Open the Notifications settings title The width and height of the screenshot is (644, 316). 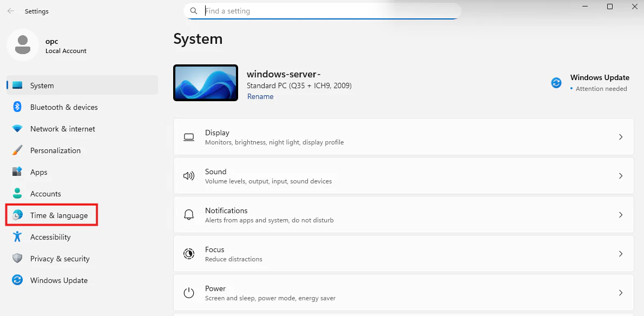coord(226,210)
